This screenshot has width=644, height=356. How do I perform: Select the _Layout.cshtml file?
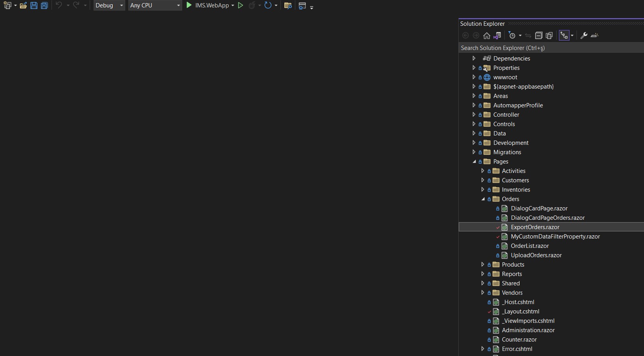click(x=520, y=311)
